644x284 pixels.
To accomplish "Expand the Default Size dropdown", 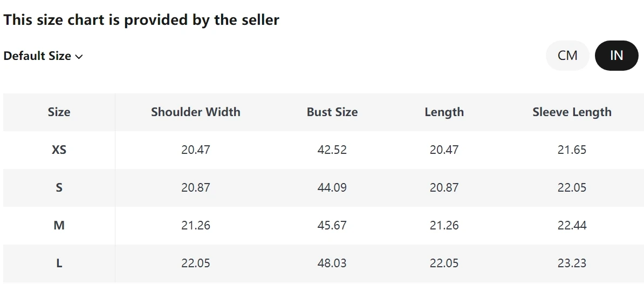I will pyautogui.click(x=43, y=56).
